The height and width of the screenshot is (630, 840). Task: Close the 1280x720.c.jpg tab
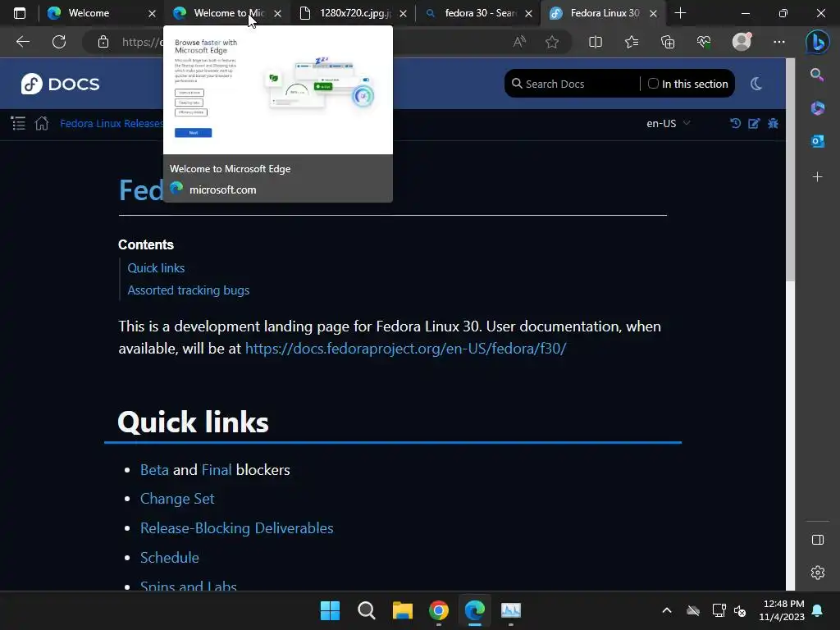(x=403, y=13)
